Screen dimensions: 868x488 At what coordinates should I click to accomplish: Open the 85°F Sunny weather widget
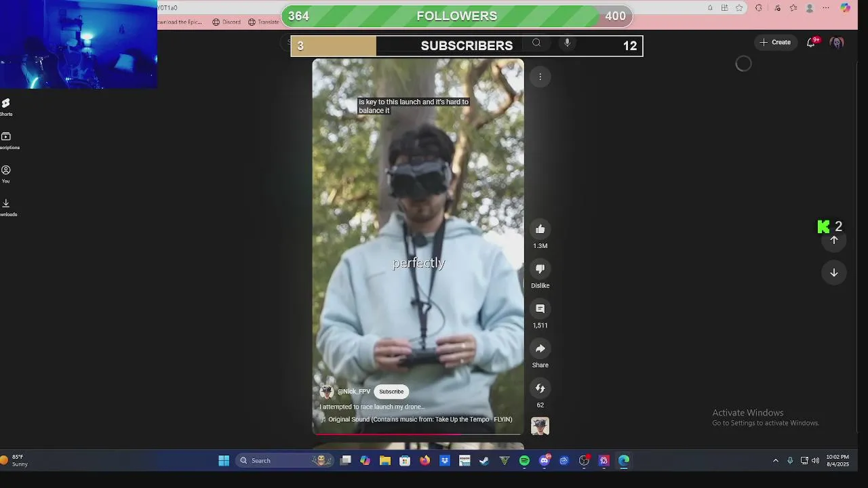15,461
